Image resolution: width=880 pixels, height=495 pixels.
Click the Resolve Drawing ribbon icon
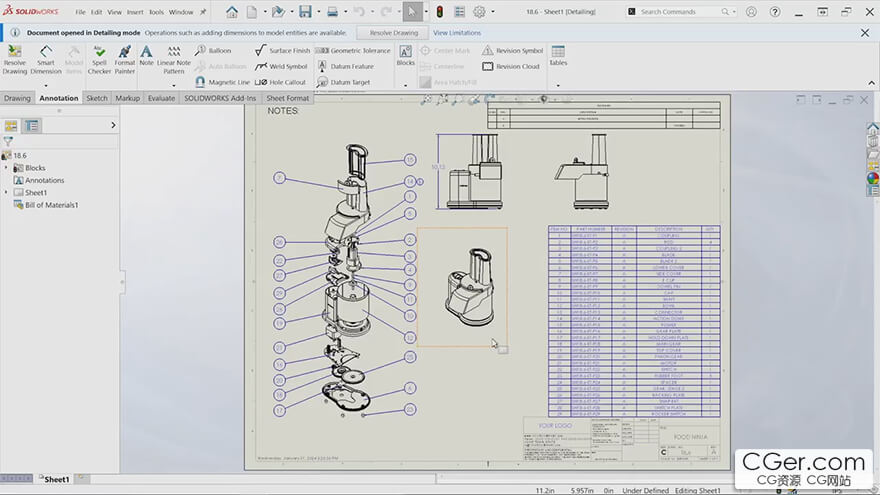point(15,59)
